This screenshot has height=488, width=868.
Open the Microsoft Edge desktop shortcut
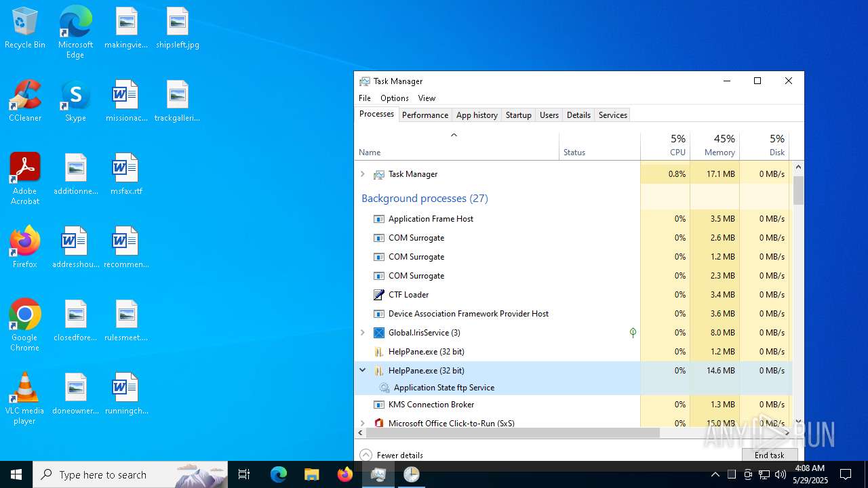[x=75, y=32]
